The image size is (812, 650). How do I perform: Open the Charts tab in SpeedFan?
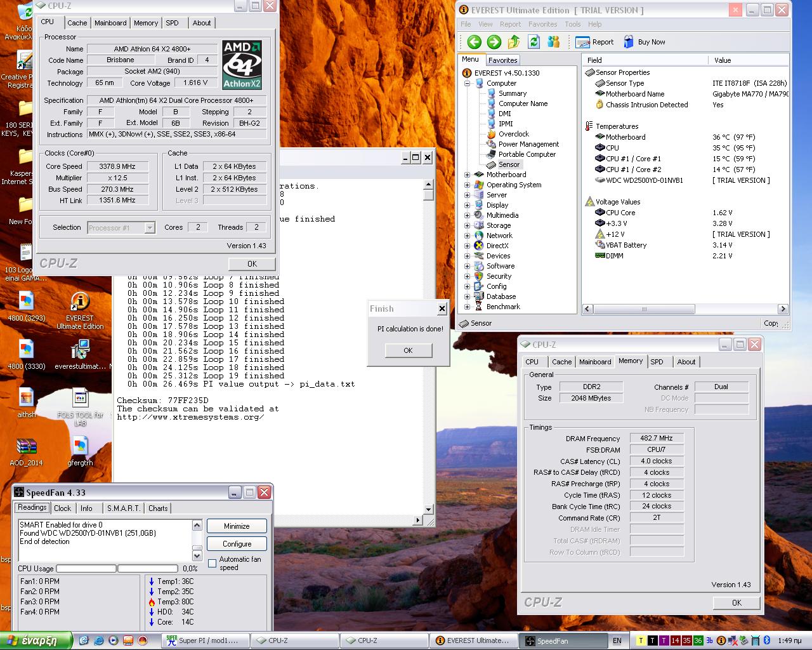(158, 508)
